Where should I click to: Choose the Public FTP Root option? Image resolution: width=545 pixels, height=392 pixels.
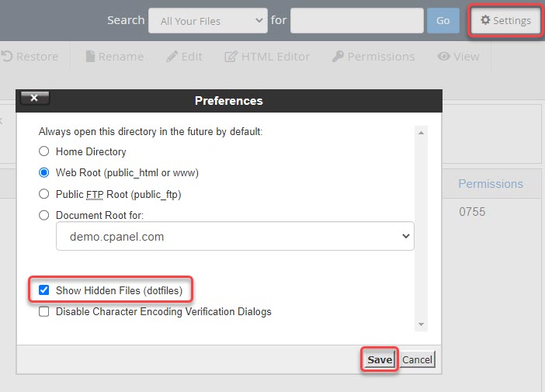[x=44, y=194]
